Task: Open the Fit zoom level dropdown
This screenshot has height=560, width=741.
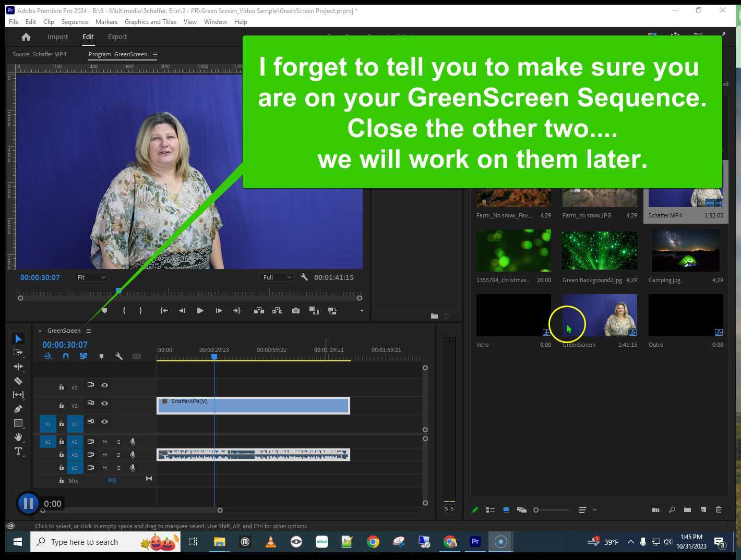Action: click(x=91, y=277)
